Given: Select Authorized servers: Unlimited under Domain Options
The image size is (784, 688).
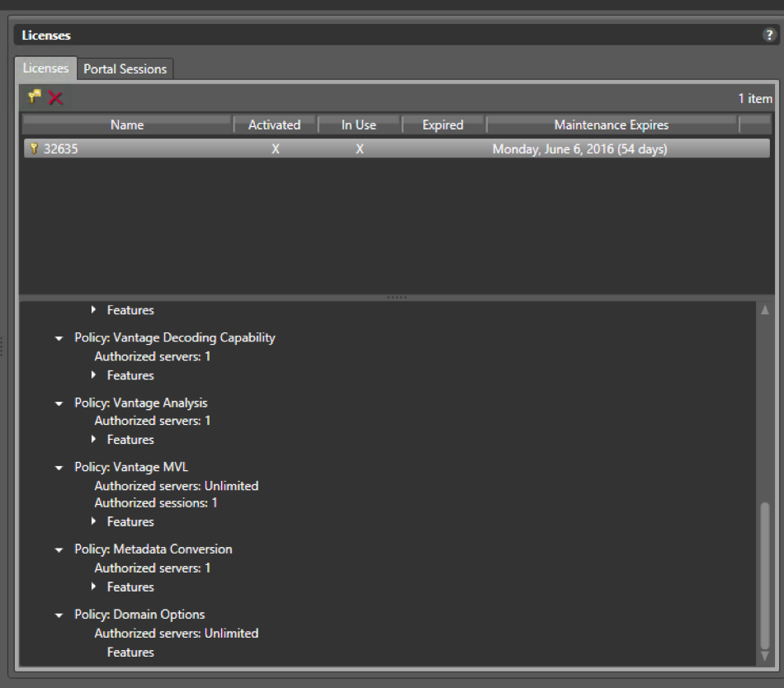Looking at the screenshot, I should coord(177,633).
